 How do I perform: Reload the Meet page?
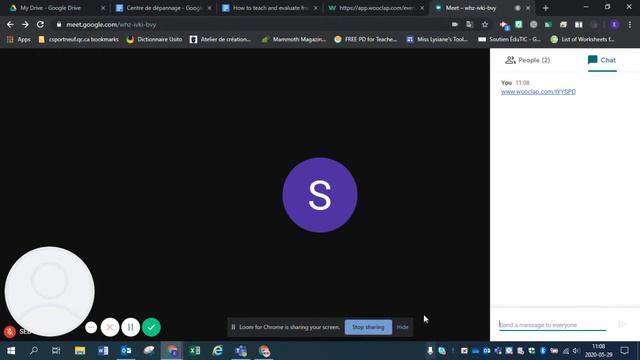click(x=40, y=24)
